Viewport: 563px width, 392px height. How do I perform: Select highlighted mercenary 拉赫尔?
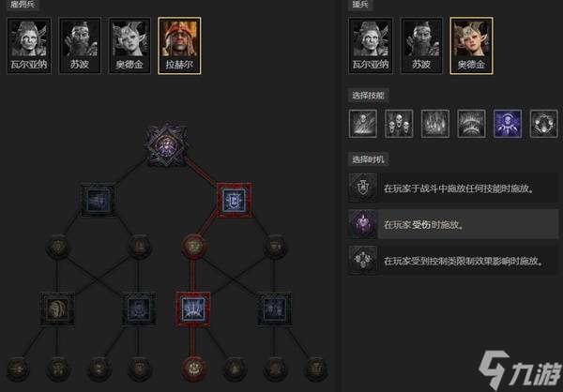coord(179,46)
